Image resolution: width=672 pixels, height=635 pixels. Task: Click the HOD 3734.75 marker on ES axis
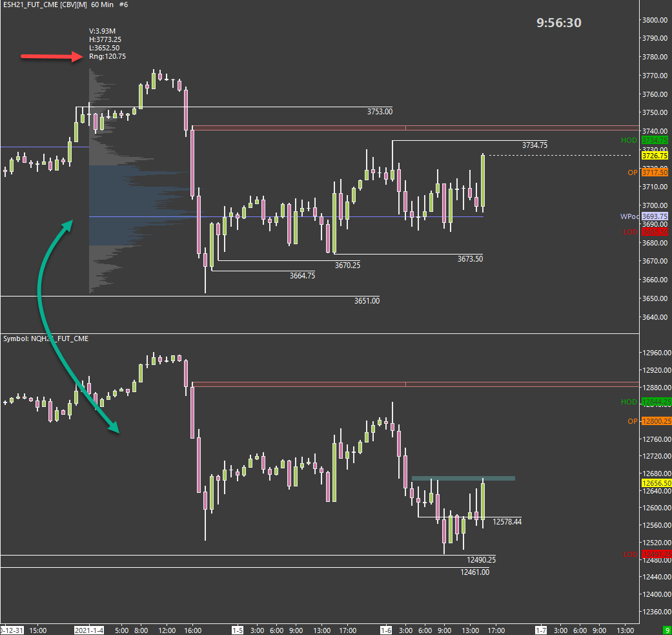click(644, 140)
